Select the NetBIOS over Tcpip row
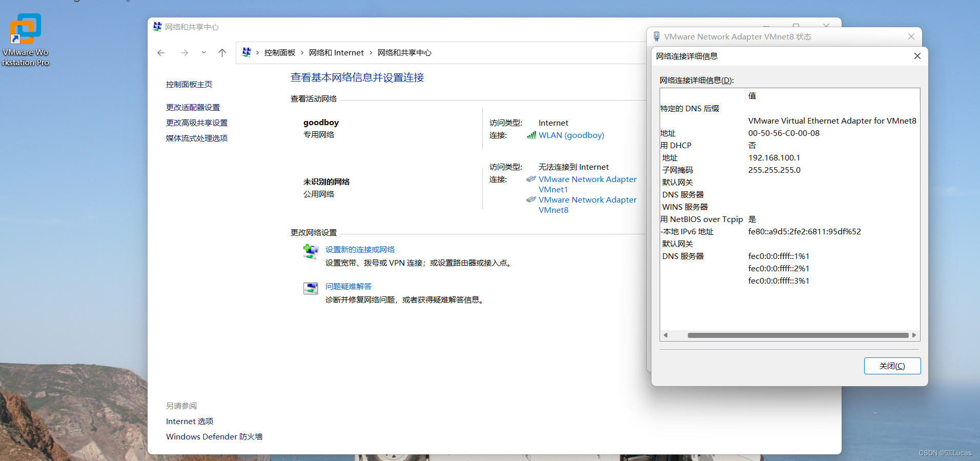This screenshot has width=980, height=461. click(789, 219)
